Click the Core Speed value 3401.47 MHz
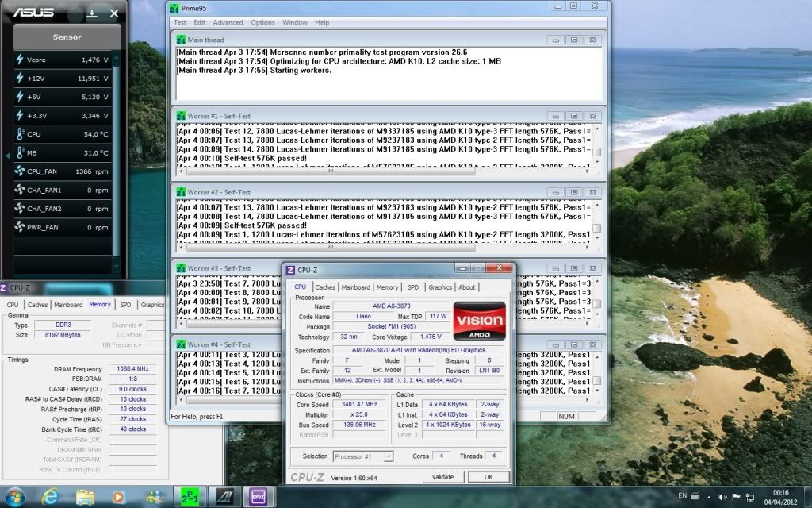This screenshot has width=812, height=508. [x=359, y=404]
